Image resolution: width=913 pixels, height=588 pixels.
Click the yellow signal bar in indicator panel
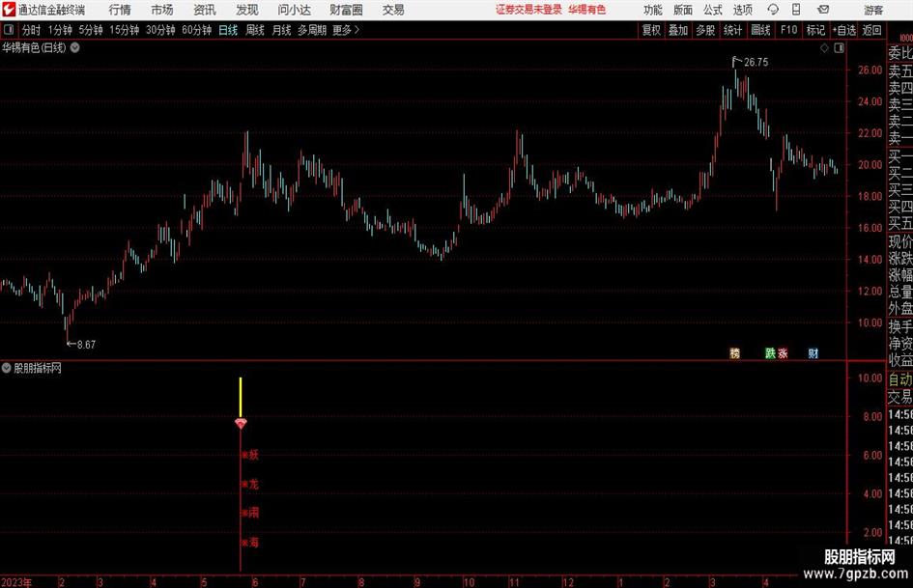coord(241,398)
